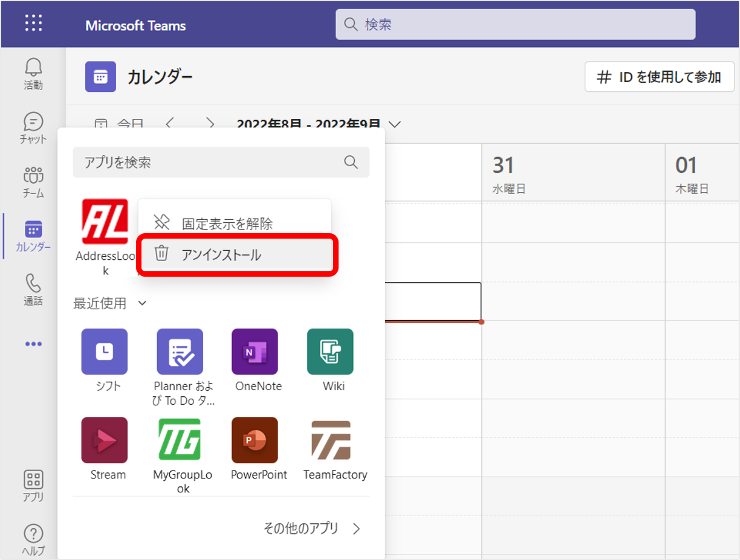Open the app launcher waffle icon
The height and width of the screenshot is (560, 740).
point(33,24)
